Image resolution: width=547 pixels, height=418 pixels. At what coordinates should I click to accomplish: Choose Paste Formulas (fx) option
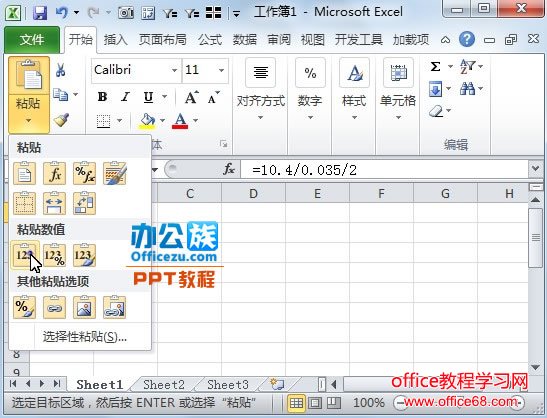[54, 173]
